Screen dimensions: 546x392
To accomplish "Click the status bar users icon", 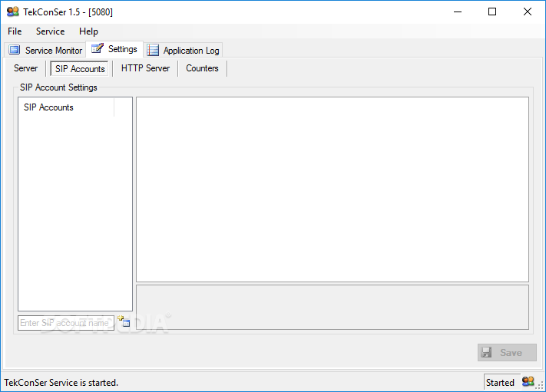I will pyautogui.click(x=528, y=381).
